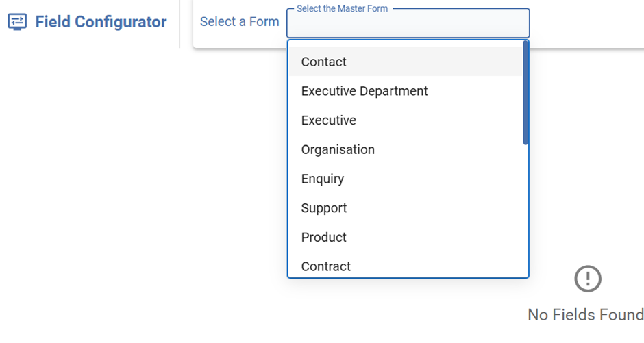Click the Field Configurator screen icon
The height and width of the screenshot is (343, 644).
tap(17, 22)
